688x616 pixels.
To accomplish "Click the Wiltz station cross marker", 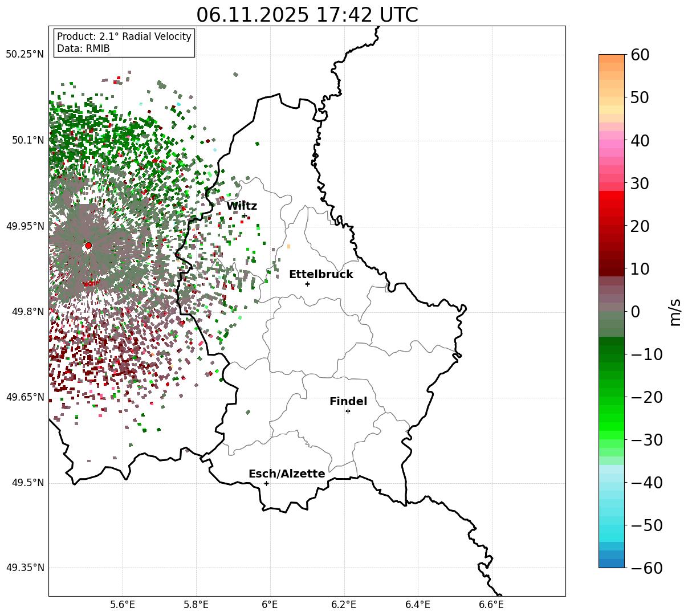I will (245, 215).
